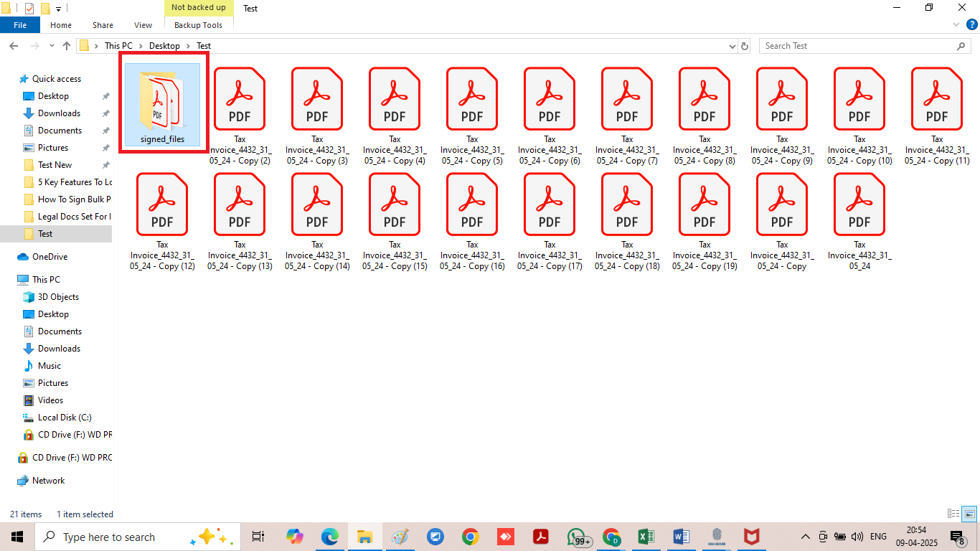Open Music folder in sidebar
This screenshot has height=551, width=980.
pos(50,366)
